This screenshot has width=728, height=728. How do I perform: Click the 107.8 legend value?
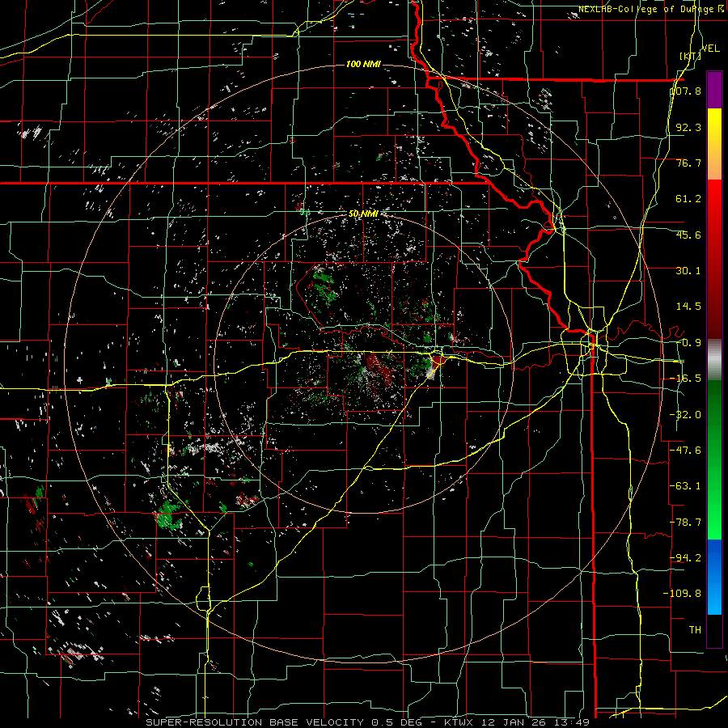[685, 91]
